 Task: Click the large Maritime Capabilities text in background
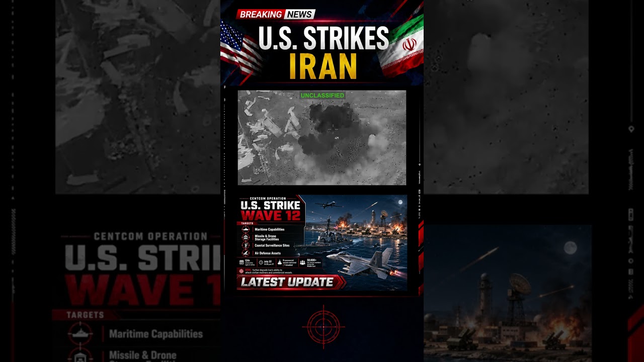click(156, 334)
